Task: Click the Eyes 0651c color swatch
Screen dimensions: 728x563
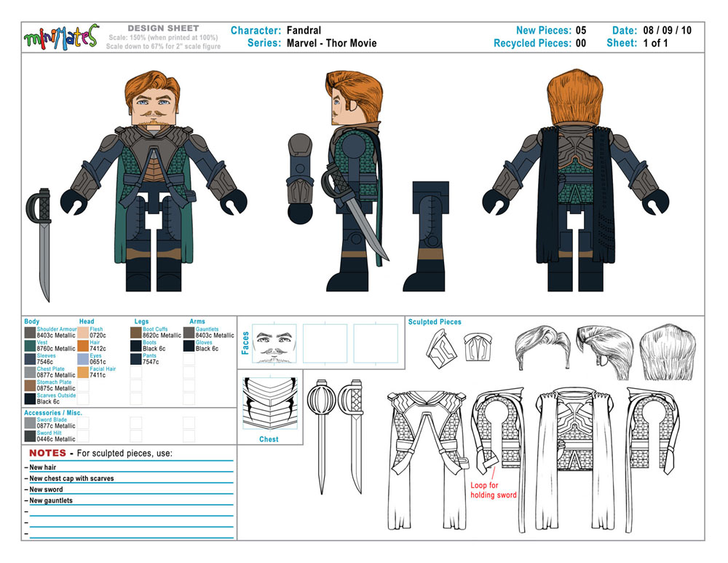Action: click(x=83, y=359)
